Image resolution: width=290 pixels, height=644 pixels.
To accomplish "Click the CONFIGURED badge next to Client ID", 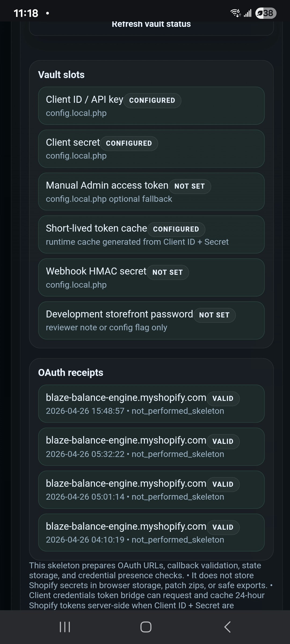I will click(152, 100).
